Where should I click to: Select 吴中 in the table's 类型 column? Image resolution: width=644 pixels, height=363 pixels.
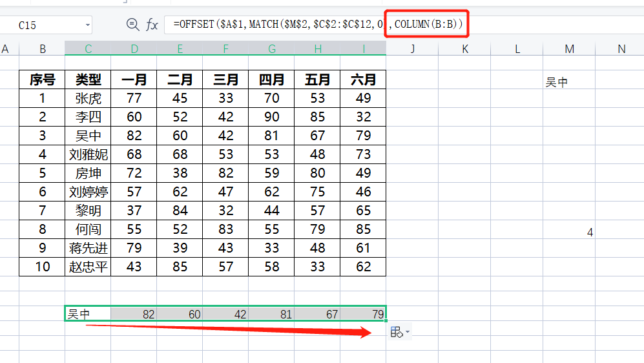click(x=88, y=136)
